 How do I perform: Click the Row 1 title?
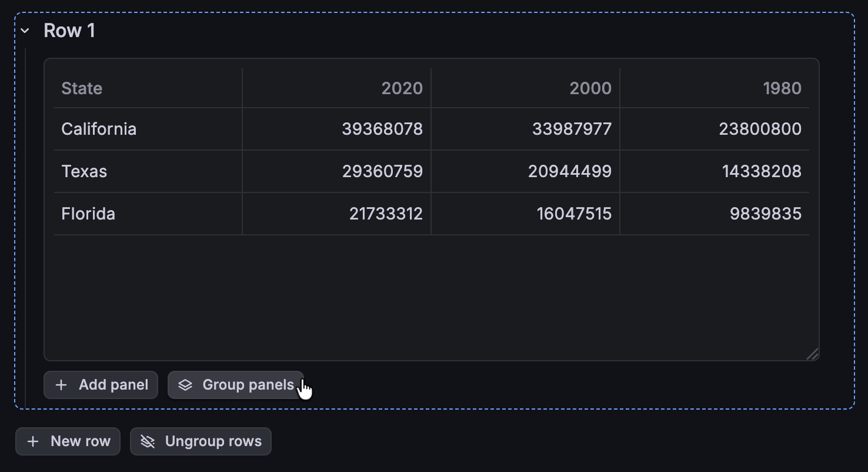click(x=69, y=31)
